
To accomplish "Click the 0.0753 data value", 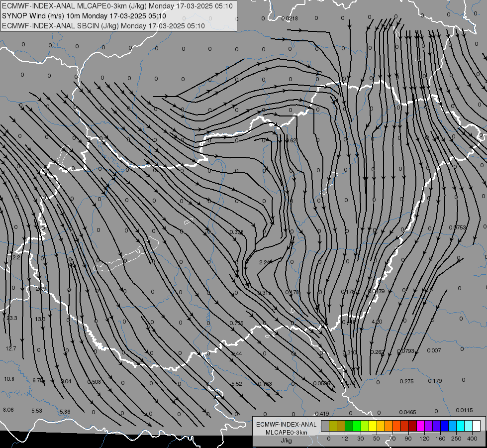I will coord(458,227).
